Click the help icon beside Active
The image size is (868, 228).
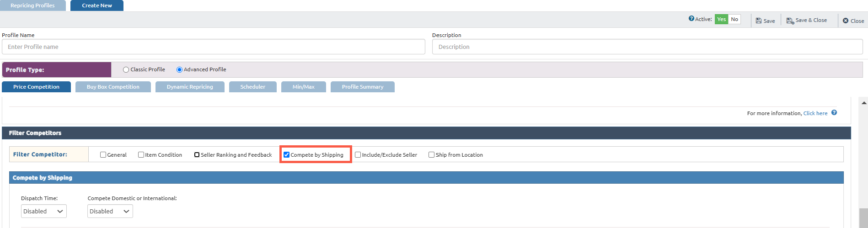tap(691, 19)
